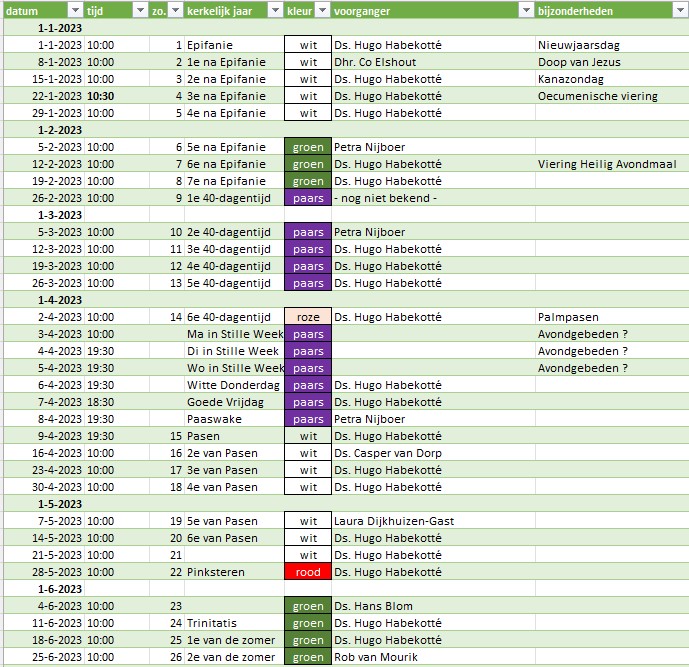Click the '1e van de zomer' cell
This screenshot has height=667, width=689.
(x=234, y=640)
